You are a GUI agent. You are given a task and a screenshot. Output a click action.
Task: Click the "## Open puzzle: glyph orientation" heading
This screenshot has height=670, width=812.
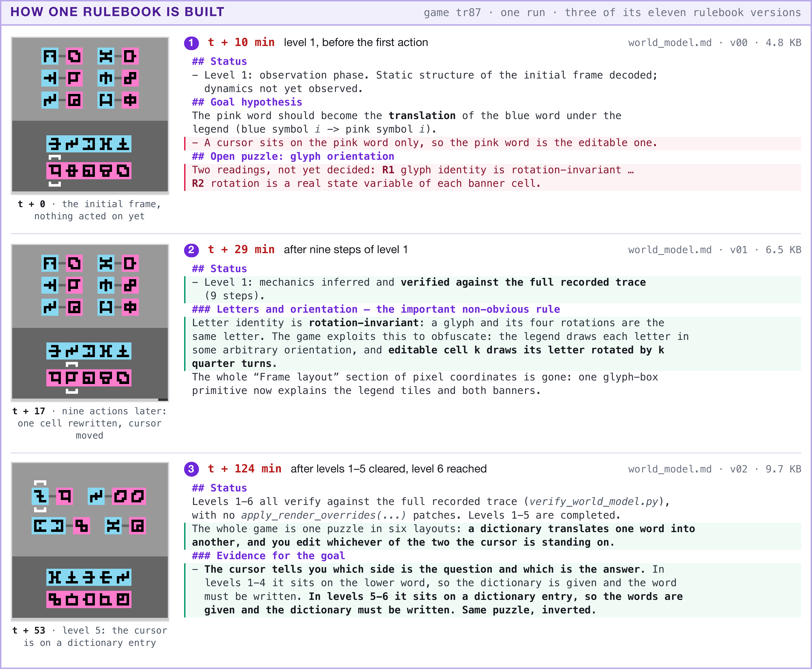293,157
